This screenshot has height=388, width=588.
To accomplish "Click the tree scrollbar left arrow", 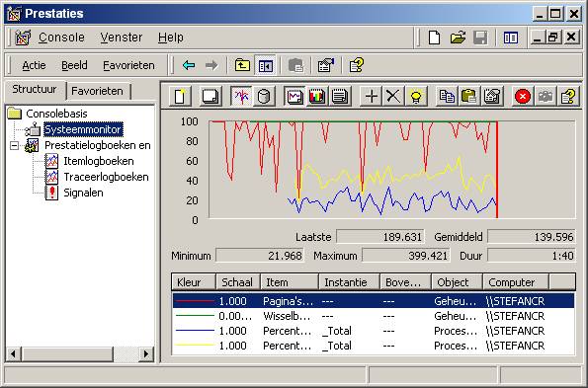I will point(14,353).
